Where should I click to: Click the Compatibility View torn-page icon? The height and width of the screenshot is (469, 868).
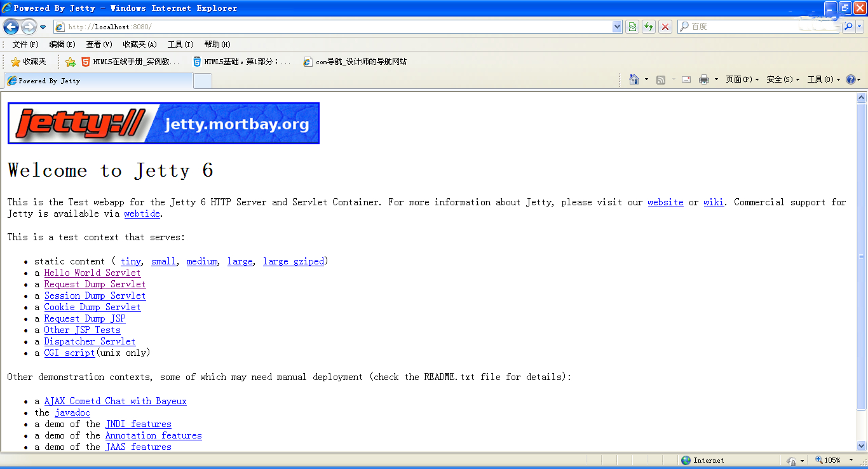pos(632,27)
